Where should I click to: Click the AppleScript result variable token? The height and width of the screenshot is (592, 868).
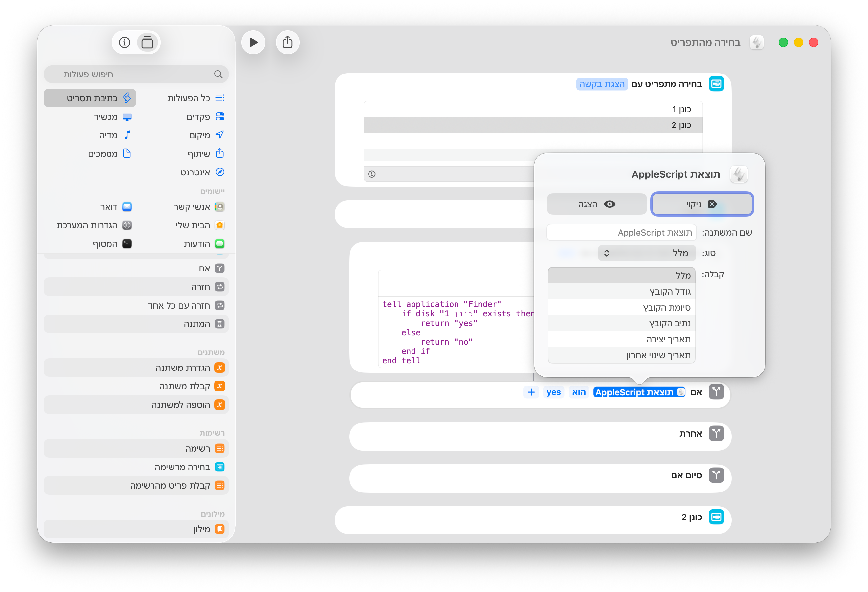click(x=639, y=392)
